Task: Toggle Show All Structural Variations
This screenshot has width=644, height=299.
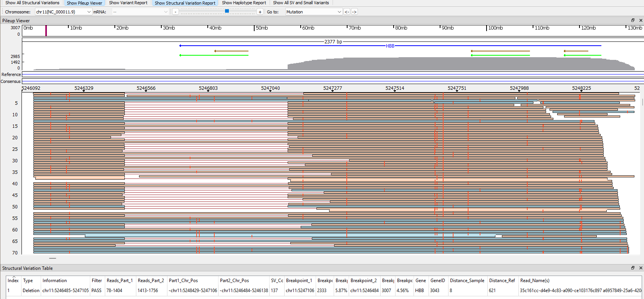Action: pyautogui.click(x=32, y=3)
